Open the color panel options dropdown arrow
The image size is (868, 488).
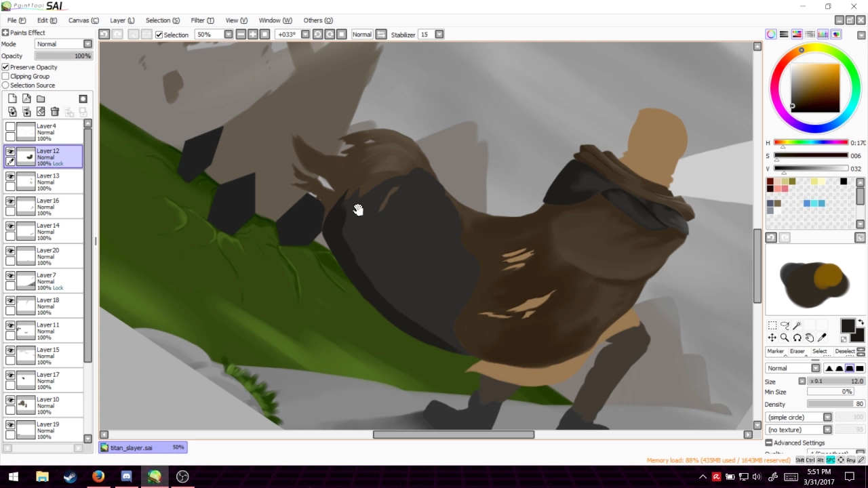click(x=861, y=35)
